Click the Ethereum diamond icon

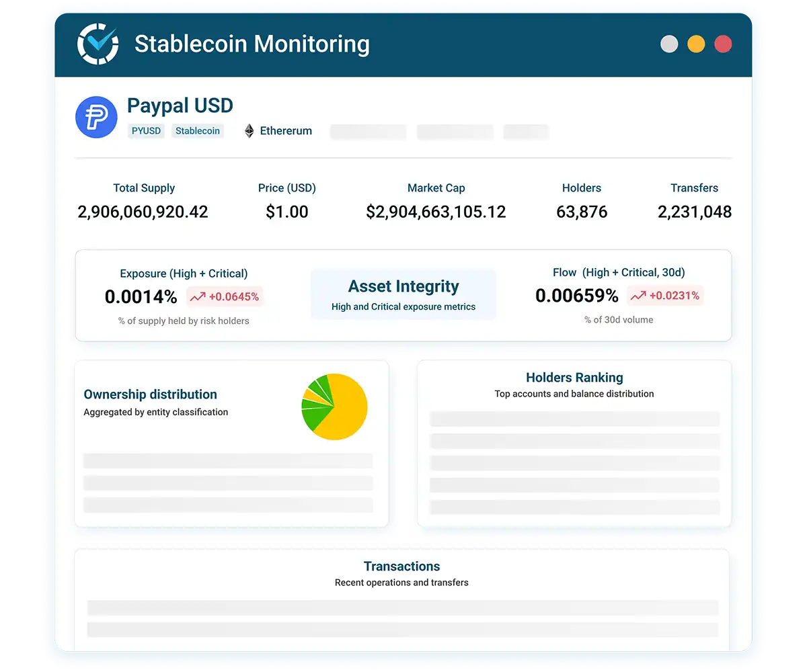coord(249,131)
